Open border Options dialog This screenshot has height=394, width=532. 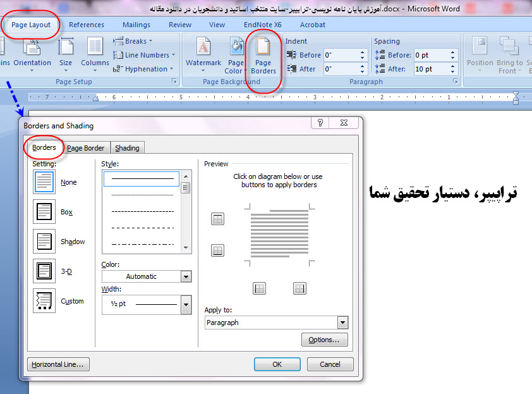pos(324,340)
